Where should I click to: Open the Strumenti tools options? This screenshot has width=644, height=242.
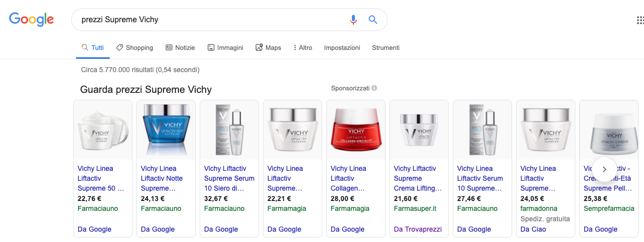(x=386, y=48)
